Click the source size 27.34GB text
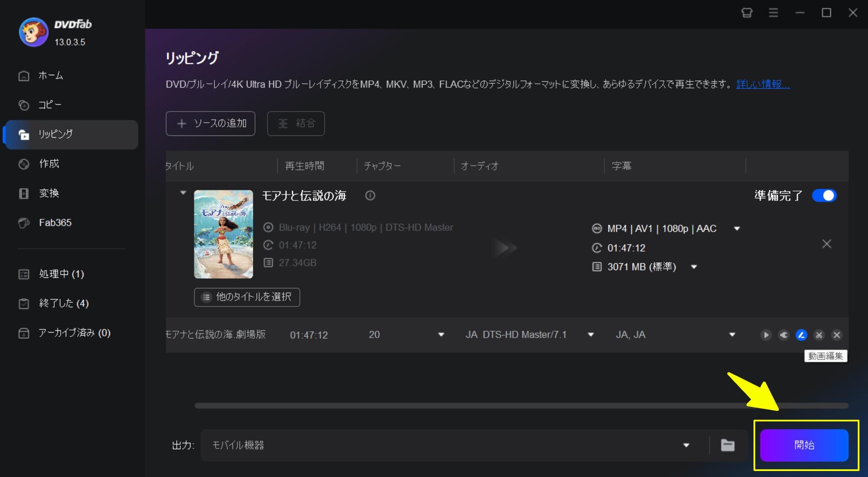868x477 pixels. pyautogui.click(x=298, y=263)
